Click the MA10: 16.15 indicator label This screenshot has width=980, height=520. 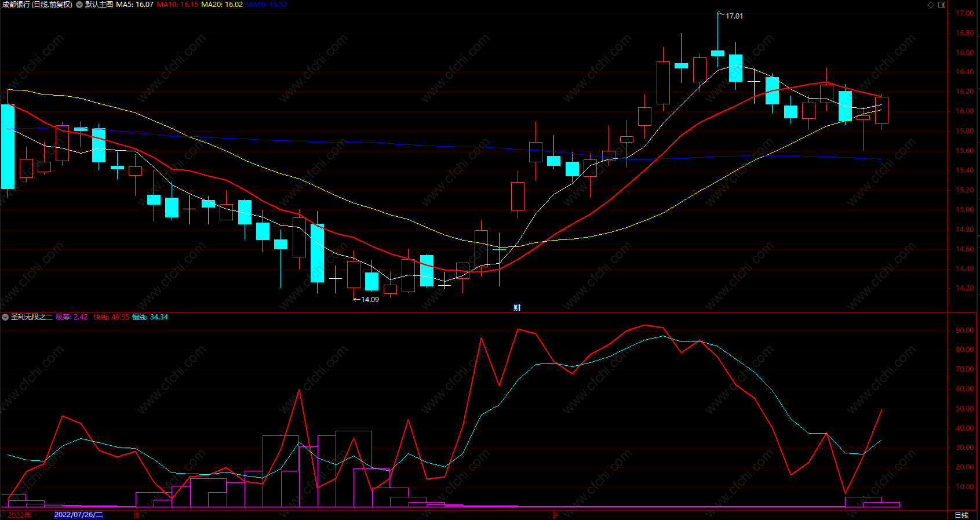point(177,5)
